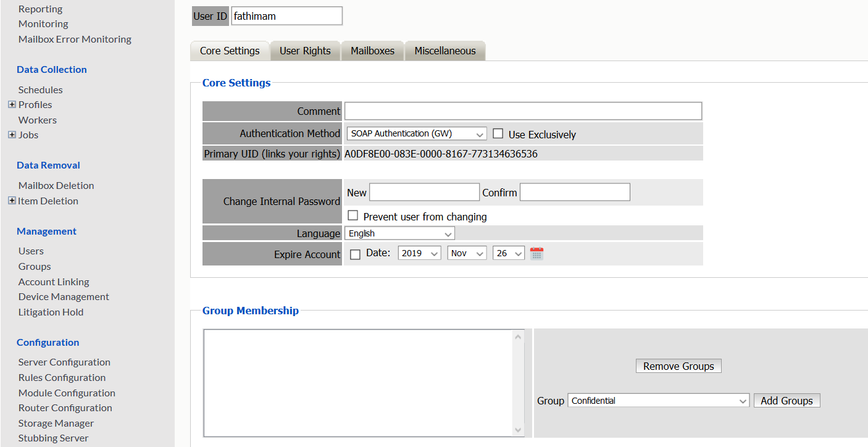Toggle the Expire Account date checkbox
Image resolution: width=868 pixels, height=447 pixels.
tap(355, 254)
